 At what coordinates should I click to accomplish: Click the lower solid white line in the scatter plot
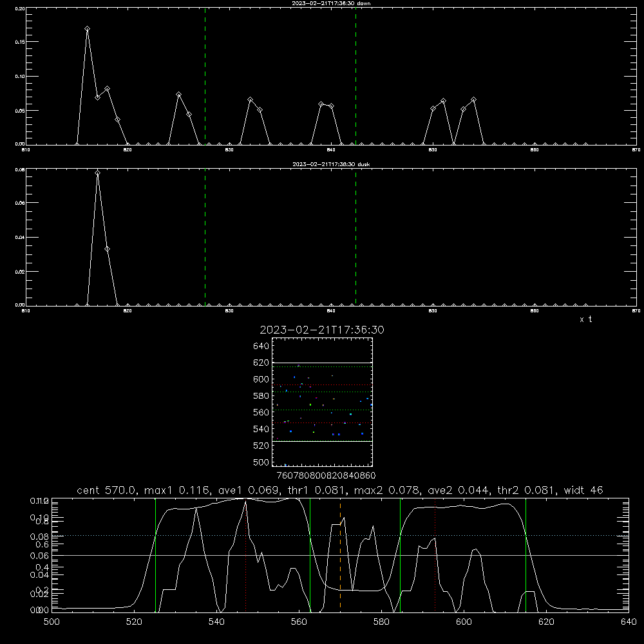322,441
